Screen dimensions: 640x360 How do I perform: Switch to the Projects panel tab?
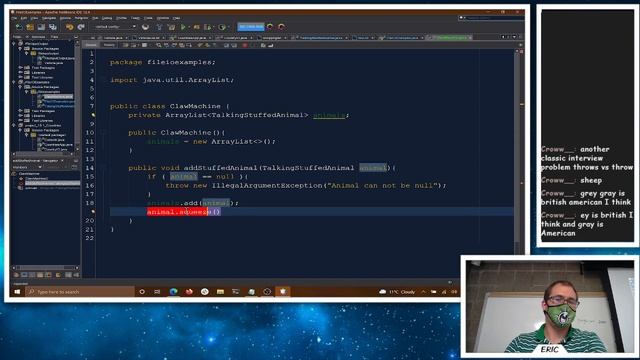click(x=17, y=37)
